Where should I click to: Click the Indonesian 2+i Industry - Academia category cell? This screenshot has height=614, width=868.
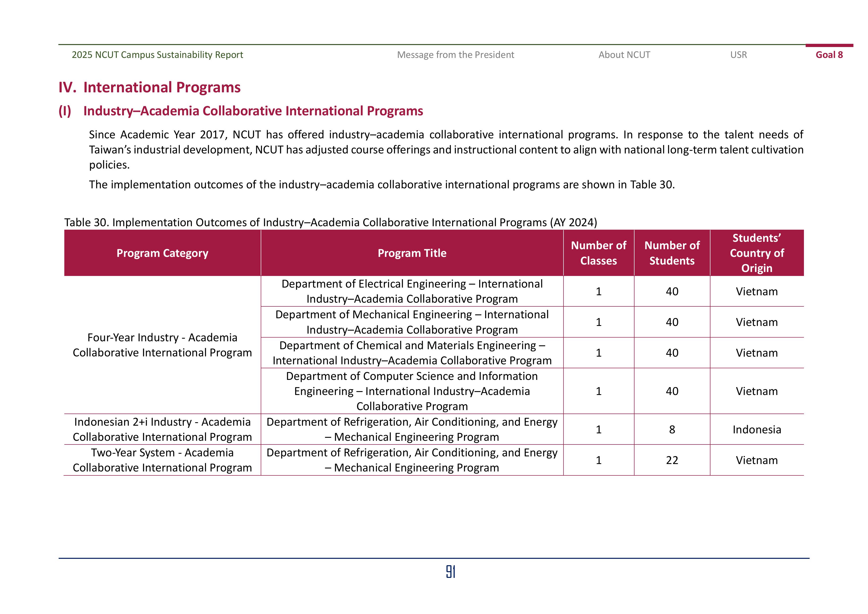coord(162,429)
